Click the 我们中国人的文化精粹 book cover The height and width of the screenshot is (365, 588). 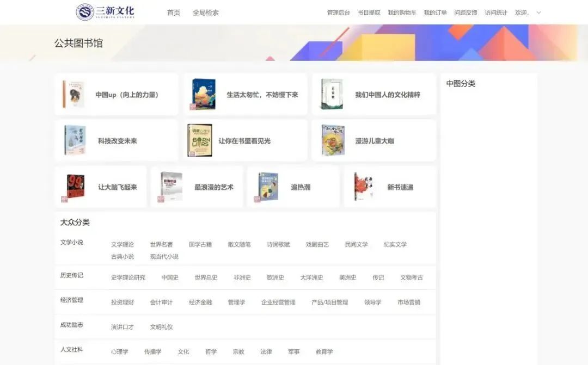(x=332, y=94)
